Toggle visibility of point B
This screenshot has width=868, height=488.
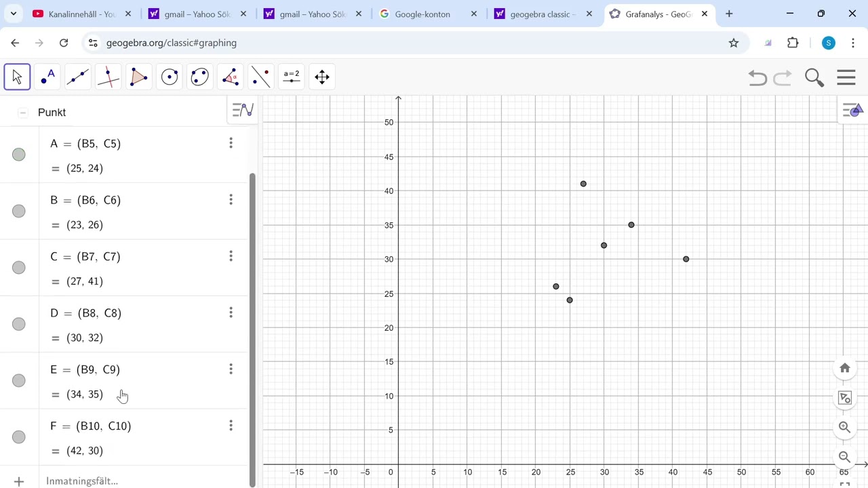(x=19, y=211)
